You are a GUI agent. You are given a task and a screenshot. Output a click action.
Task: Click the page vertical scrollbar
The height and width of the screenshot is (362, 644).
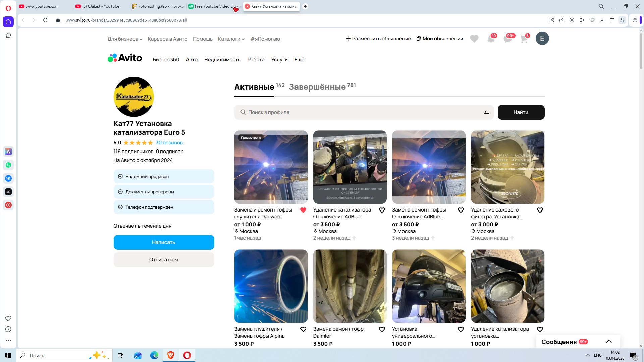click(641, 50)
